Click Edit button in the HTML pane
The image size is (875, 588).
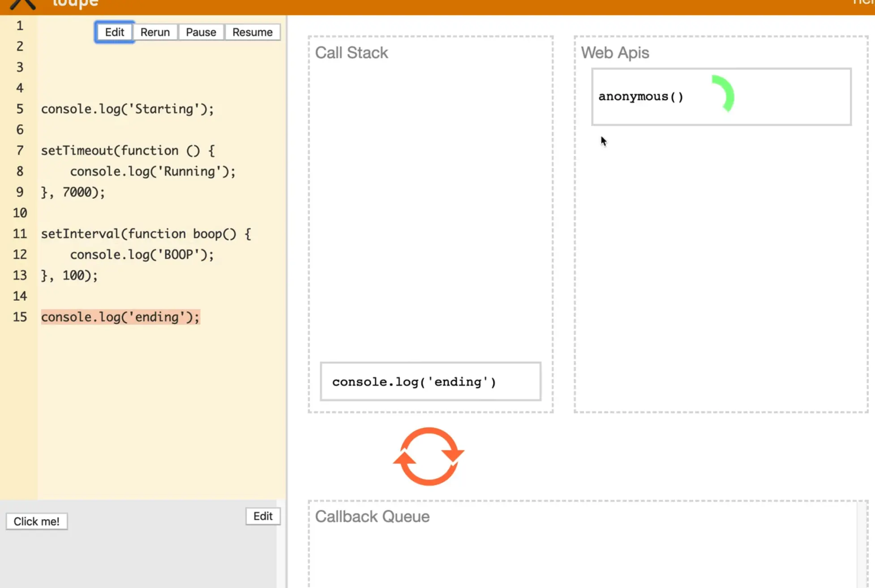[x=263, y=516]
